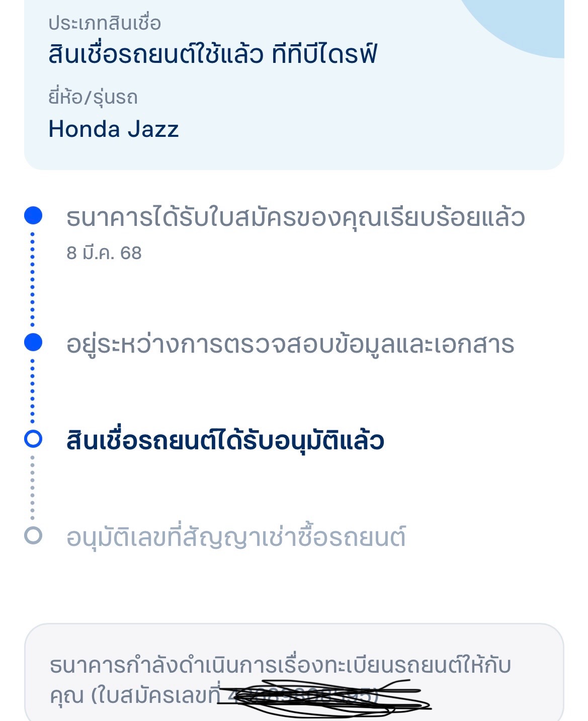Click the light blue decorative circle in card corner
This screenshot has width=588, height=721.
[523, 25]
